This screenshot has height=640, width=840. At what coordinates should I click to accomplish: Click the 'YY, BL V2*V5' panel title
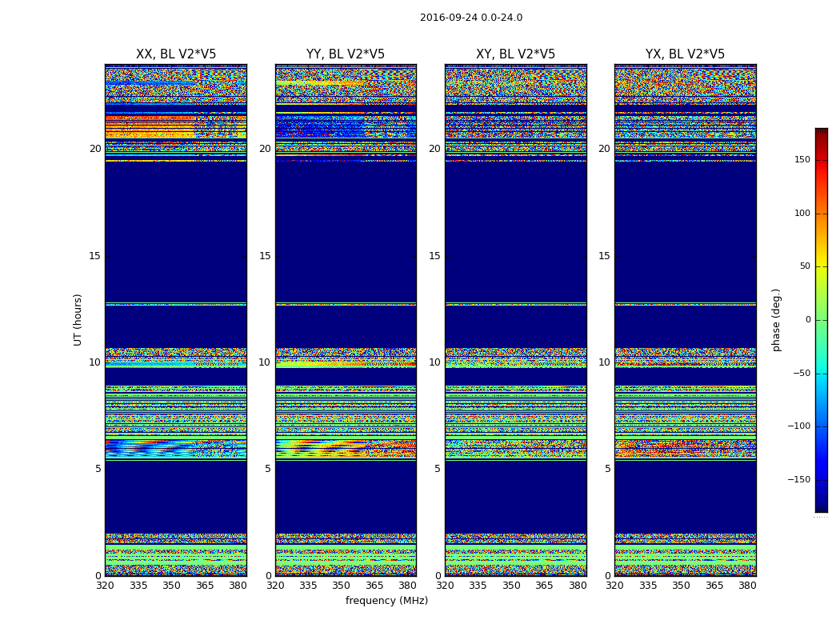346,54
